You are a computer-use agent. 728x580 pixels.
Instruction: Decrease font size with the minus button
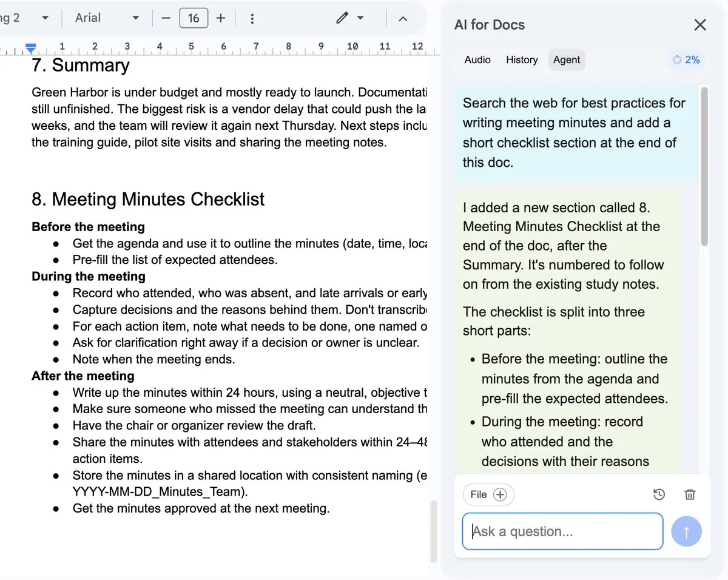pos(166,18)
